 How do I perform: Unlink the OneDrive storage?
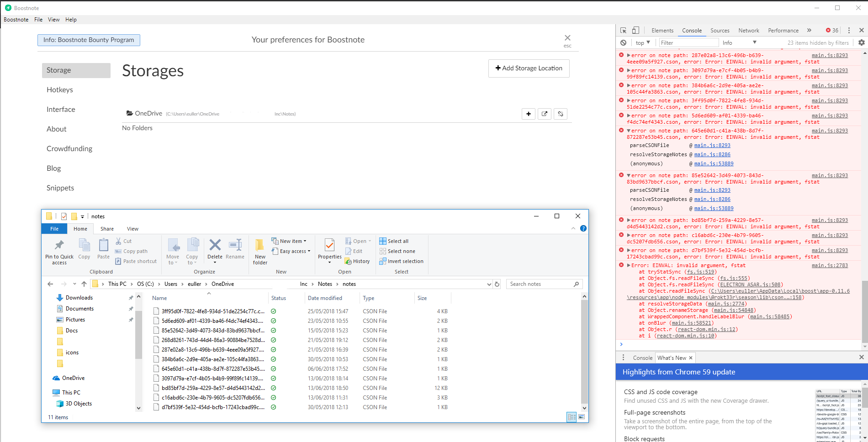(x=561, y=114)
